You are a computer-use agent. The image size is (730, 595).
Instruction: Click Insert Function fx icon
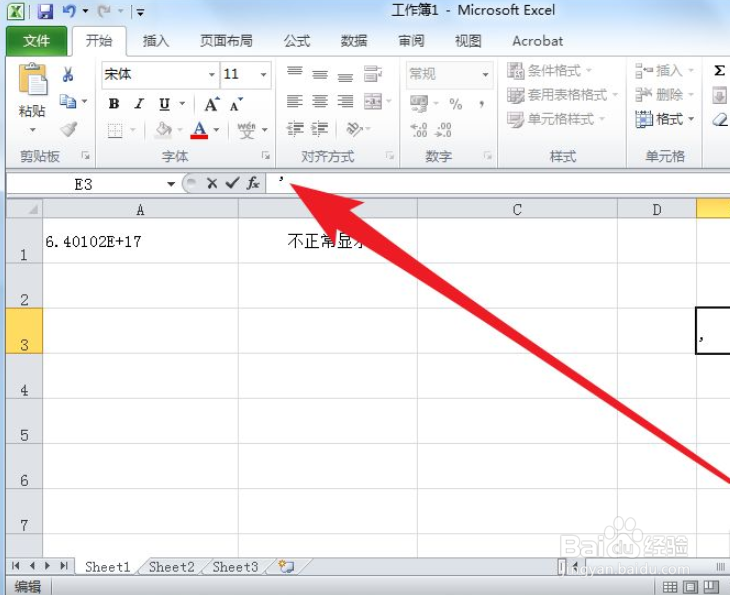pos(253,183)
